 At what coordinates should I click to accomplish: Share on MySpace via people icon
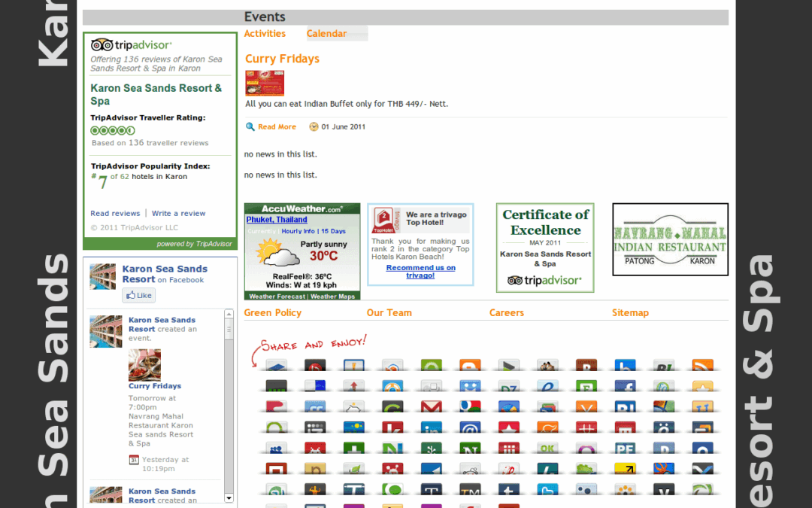[x=276, y=448]
